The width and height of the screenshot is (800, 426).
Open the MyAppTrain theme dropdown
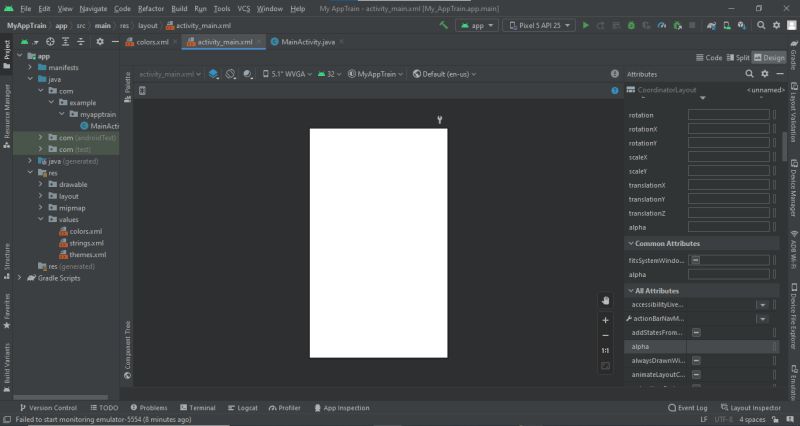point(375,74)
